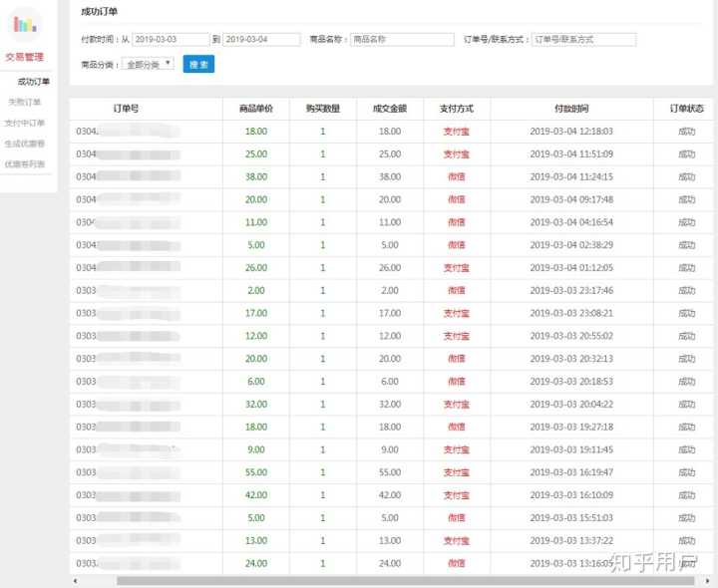
Task: Select 成功订单 in the sidebar
Action: [x=34, y=82]
